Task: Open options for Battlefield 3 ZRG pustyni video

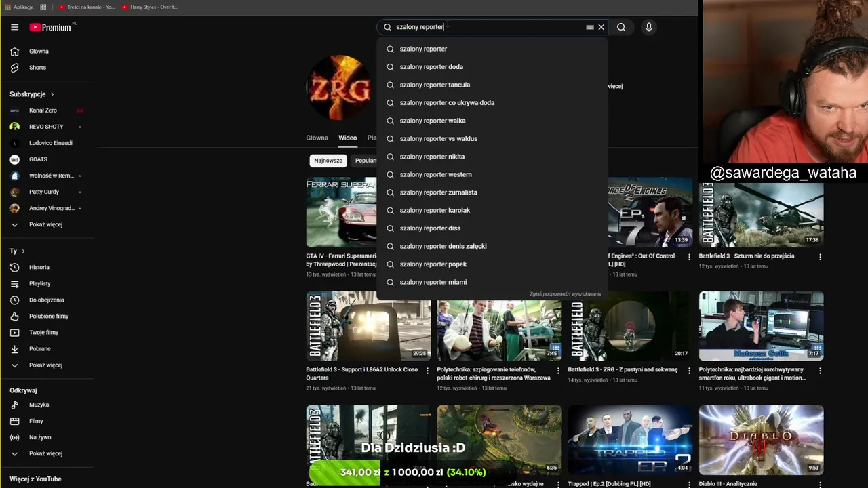Action: pyautogui.click(x=689, y=371)
